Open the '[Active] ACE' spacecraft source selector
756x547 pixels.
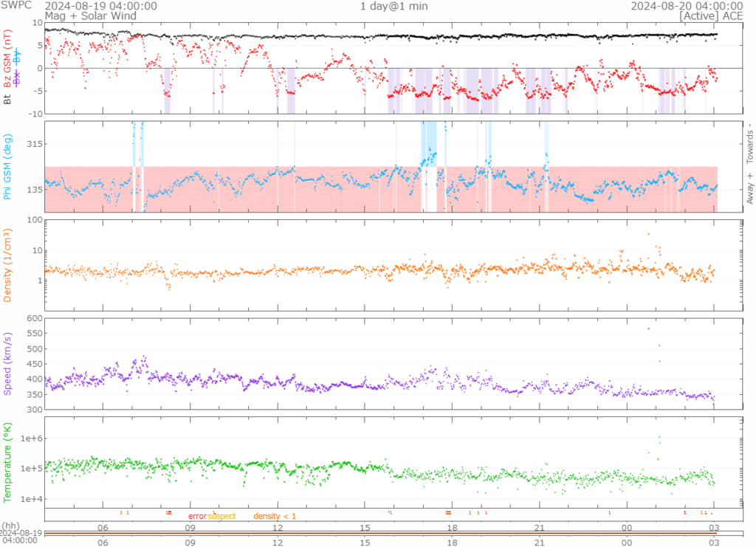click(x=700, y=16)
